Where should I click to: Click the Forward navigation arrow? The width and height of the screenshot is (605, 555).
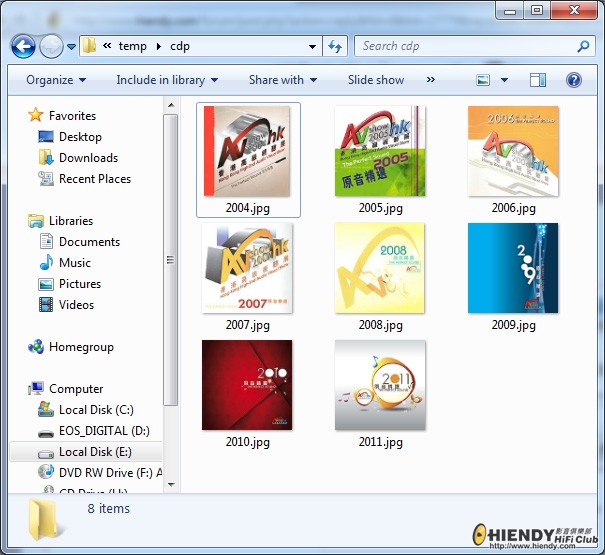[51, 47]
